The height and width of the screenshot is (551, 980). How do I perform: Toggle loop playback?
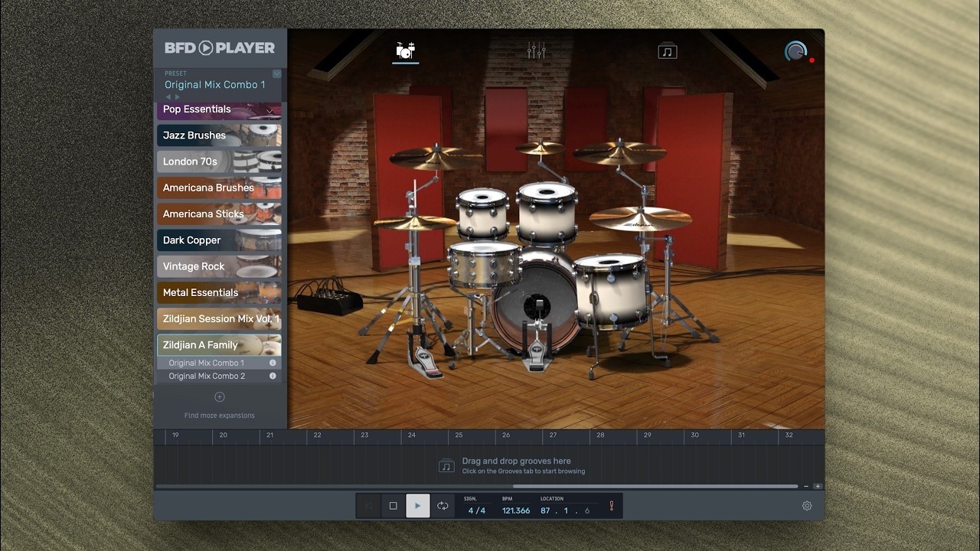(x=443, y=506)
